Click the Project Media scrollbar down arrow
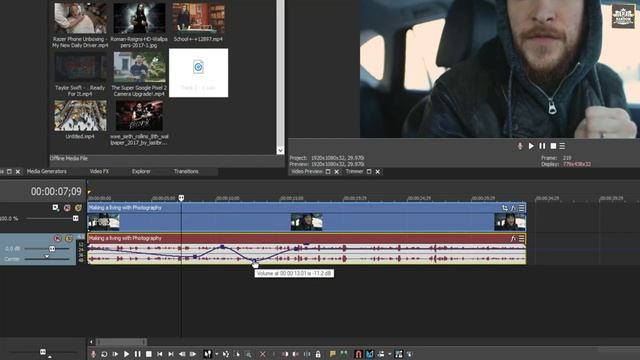The image size is (640, 360). click(x=280, y=150)
